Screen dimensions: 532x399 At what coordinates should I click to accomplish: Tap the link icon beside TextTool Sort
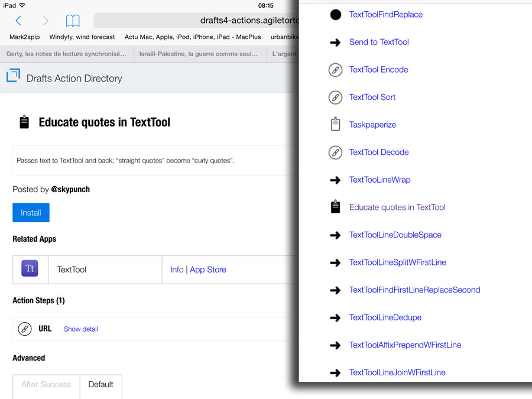[335, 98]
